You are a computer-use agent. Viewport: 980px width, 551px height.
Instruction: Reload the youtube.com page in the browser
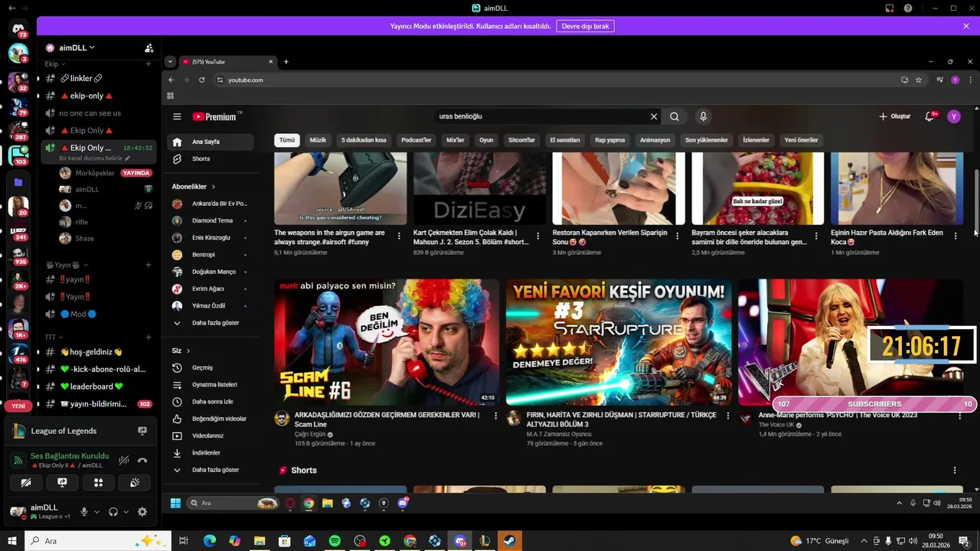pyautogui.click(x=202, y=80)
